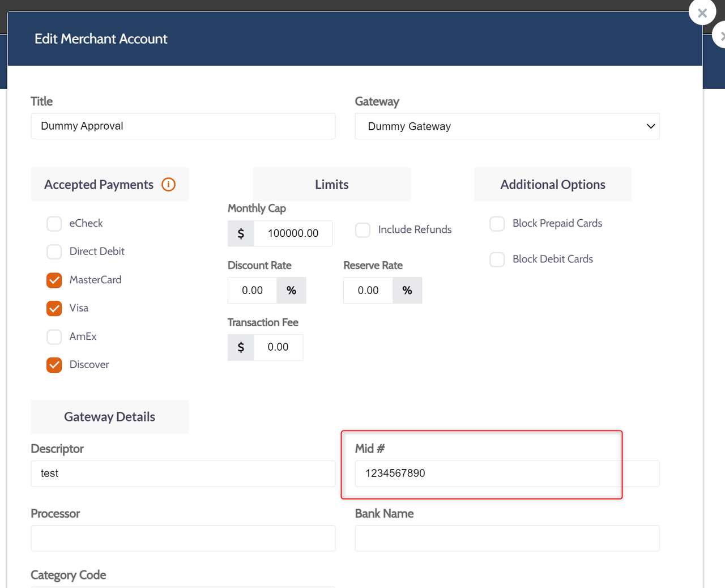Click into the Title text field
Image resolution: width=725 pixels, height=588 pixels.
[183, 126]
